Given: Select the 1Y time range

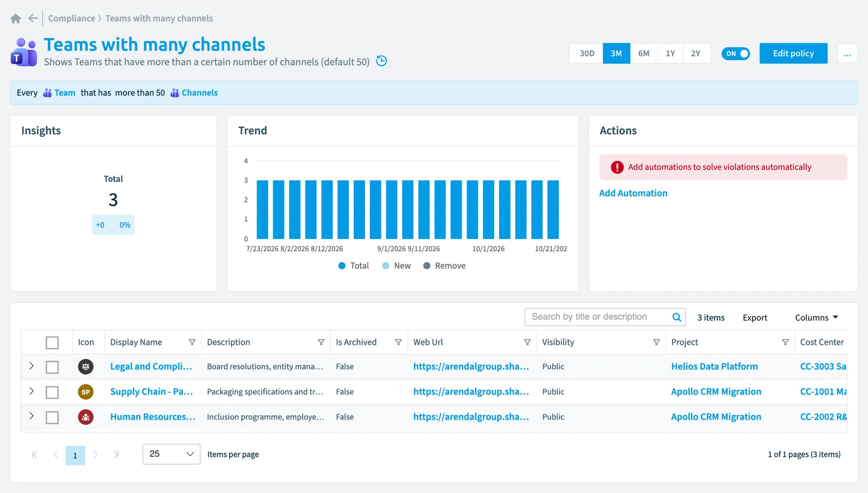Looking at the screenshot, I should [671, 54].
